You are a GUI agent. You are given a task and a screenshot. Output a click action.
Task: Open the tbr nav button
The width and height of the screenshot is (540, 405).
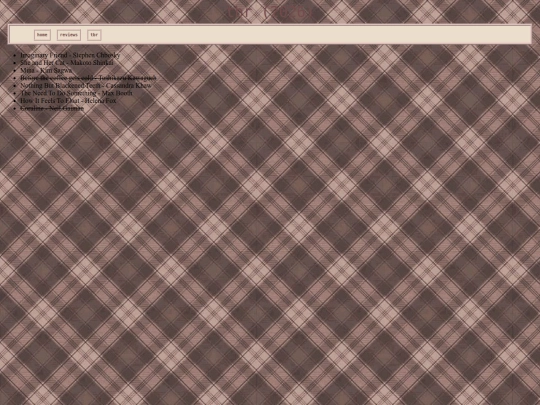click(94, 35)
